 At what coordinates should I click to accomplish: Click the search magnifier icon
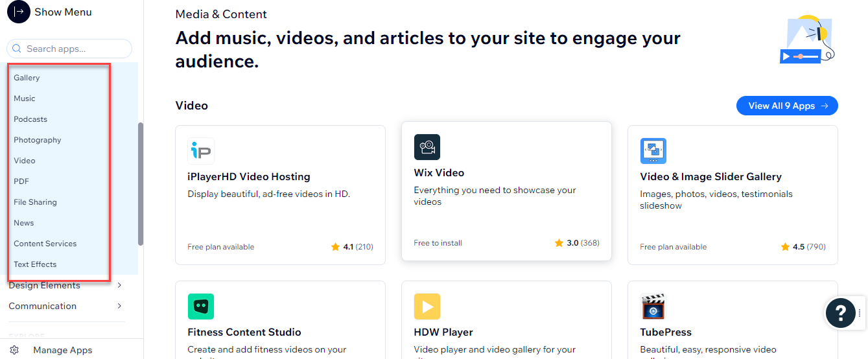18,49
